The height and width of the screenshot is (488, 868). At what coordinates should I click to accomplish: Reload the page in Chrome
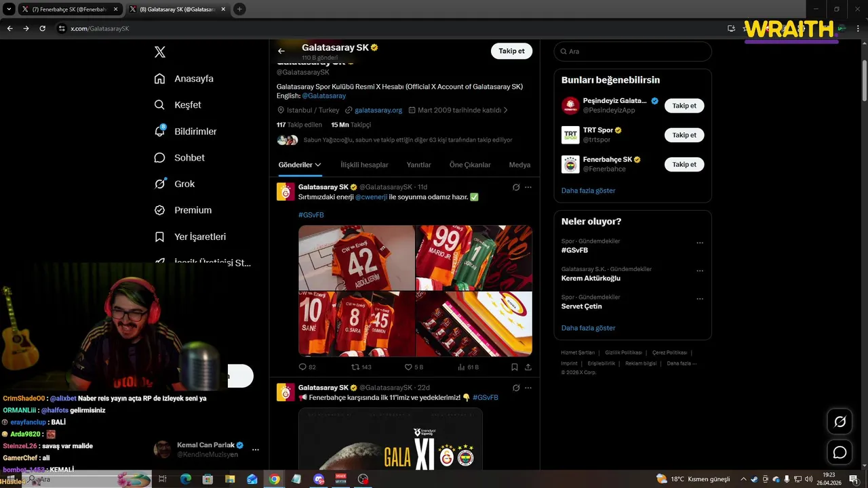click(43, 28)
